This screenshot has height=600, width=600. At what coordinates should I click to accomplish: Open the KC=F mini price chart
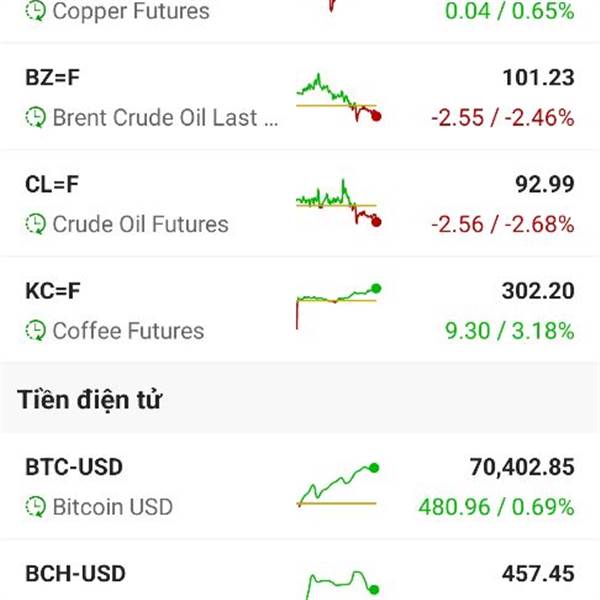(x=338, y=304)
